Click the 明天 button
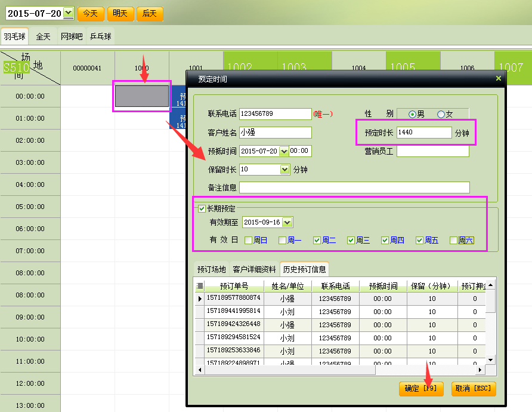This screenshot has width=532, height=412. (x=120, y=14)
